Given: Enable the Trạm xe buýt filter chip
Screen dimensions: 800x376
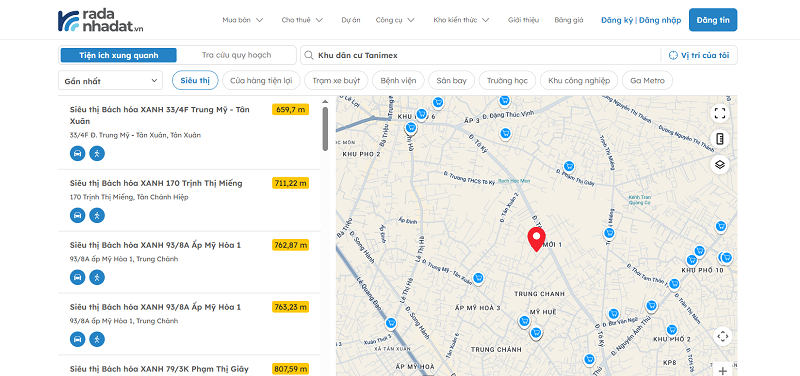Looking at the screenshot, I should tap(336, 81).
